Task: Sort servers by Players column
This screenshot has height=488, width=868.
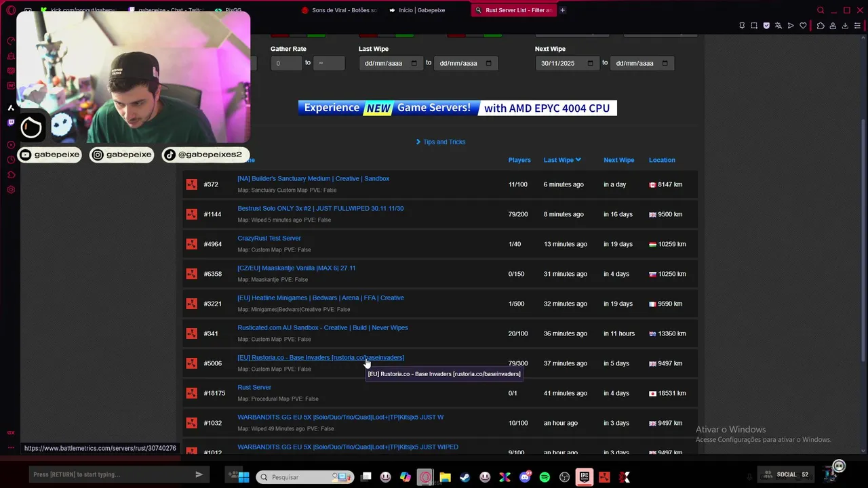Action: pos(519,160)
